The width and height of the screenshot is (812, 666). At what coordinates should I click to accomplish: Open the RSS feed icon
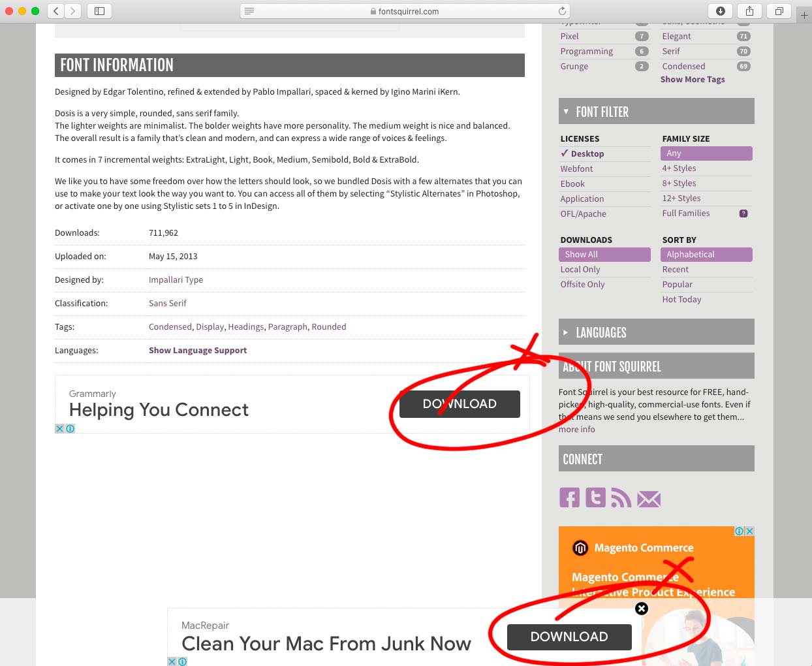621,498
